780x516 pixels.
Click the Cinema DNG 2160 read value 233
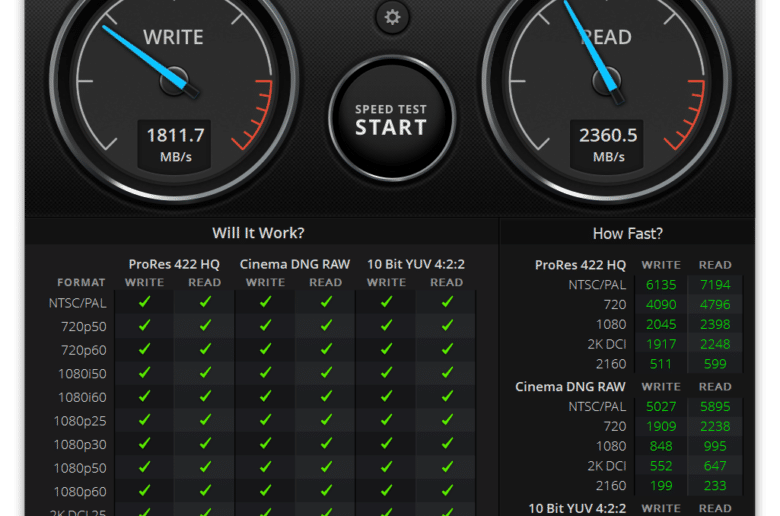click(715, 486)
